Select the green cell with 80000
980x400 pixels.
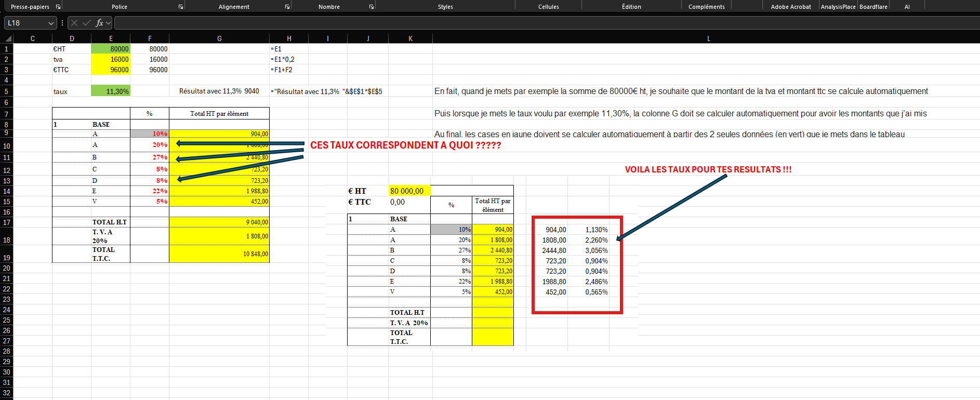pos(111,49)
